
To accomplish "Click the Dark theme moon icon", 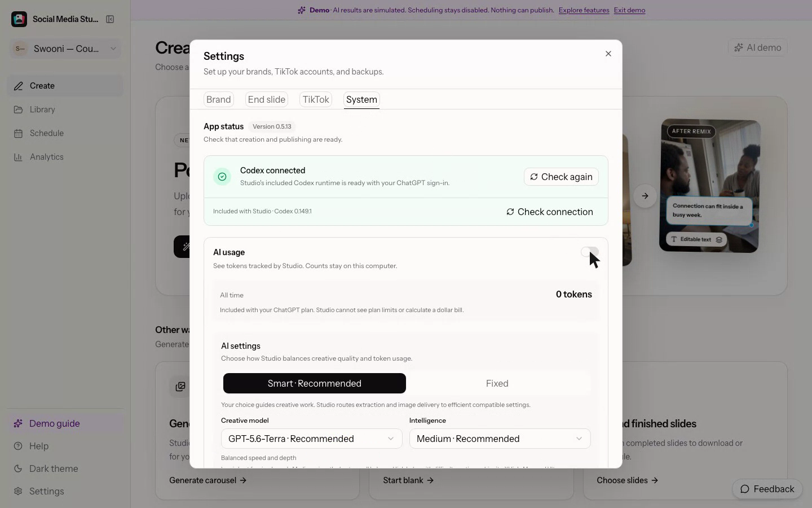I will [18, 468].
